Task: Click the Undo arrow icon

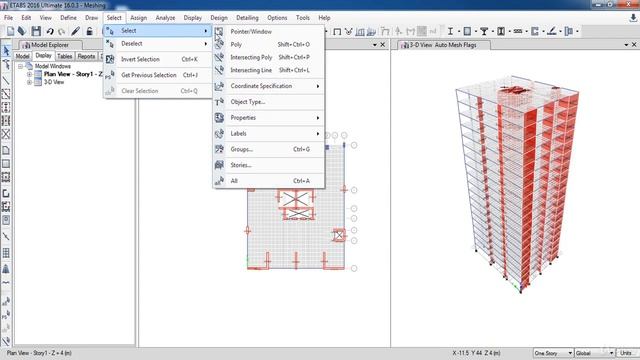Action: 50,31
